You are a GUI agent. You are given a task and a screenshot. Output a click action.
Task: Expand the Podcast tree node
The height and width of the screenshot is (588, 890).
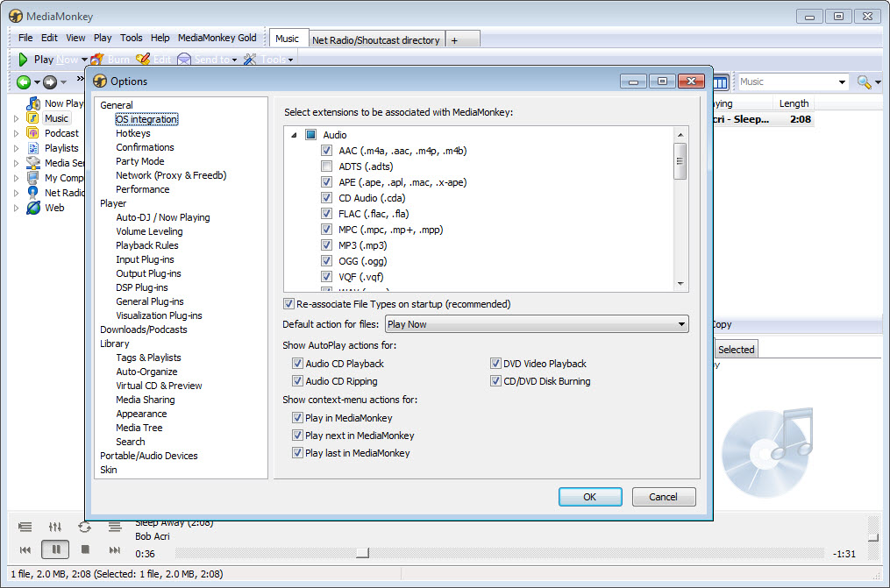tap(16, 133)
